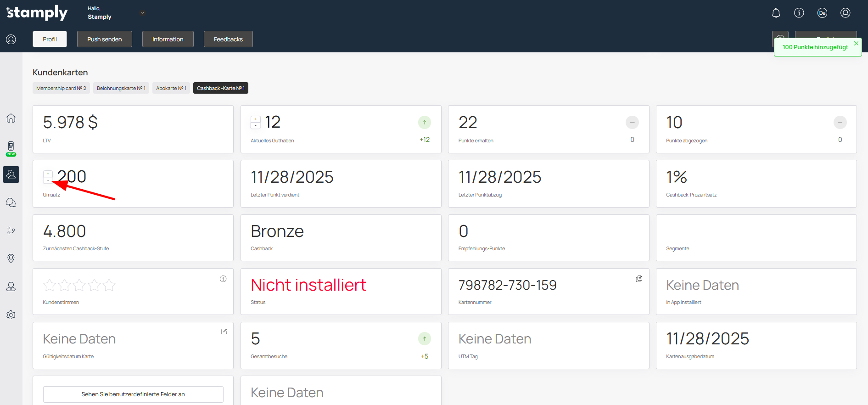This screenshot has height=405, width=868.
Task: Click the Push senden button
Action: pos(104,39)
